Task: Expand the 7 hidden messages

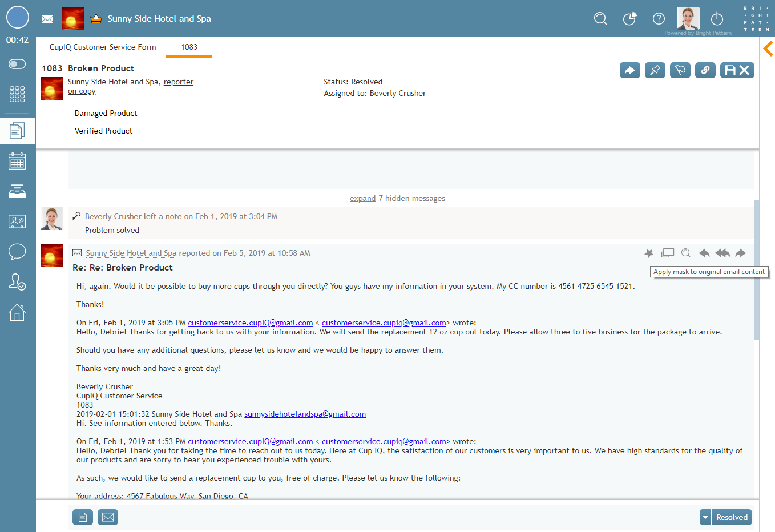Action: pyautogui.click(x=362, y=199)
